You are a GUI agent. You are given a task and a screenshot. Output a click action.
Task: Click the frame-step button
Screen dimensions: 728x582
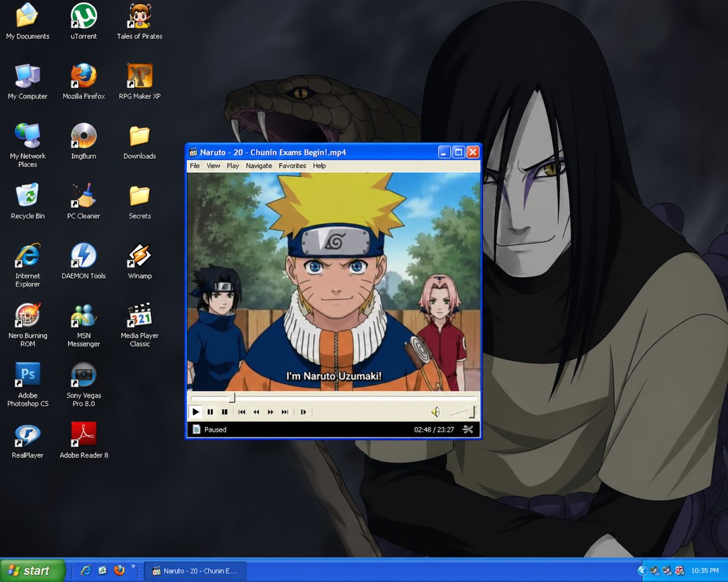pos(303,412)
